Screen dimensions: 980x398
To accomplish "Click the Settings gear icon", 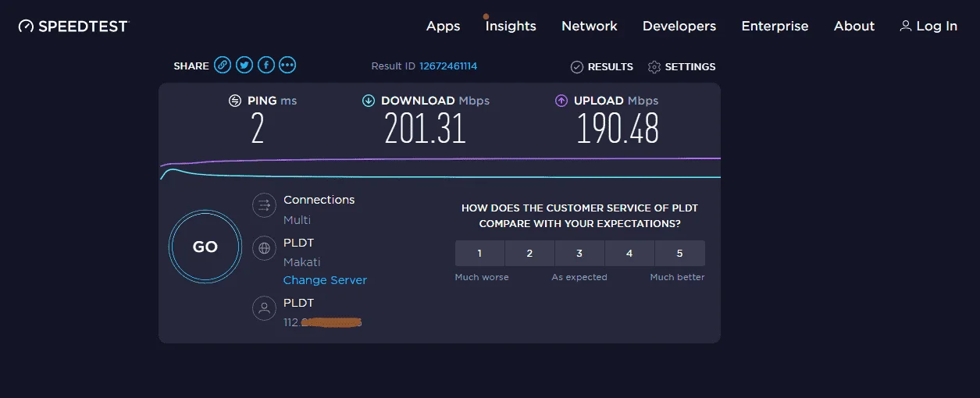I will point(654,67).
